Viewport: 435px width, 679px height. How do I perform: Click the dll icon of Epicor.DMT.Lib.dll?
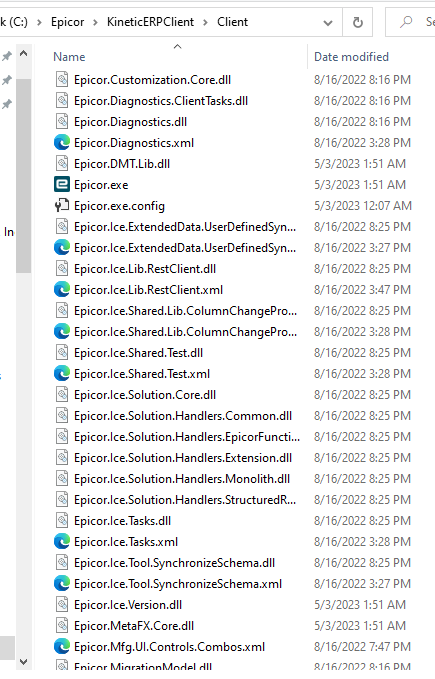[x=62, y=164]
